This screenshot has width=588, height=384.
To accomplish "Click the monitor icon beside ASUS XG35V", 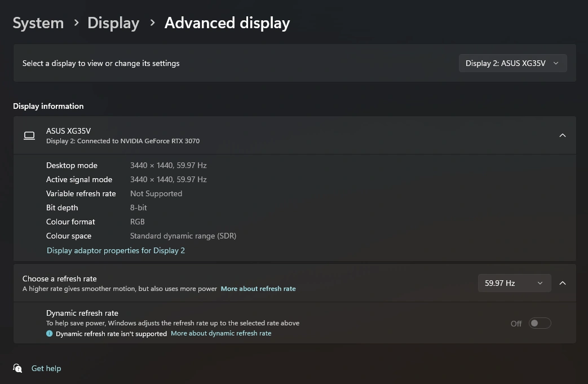I will pyautogui.click(x=29, y=135).
